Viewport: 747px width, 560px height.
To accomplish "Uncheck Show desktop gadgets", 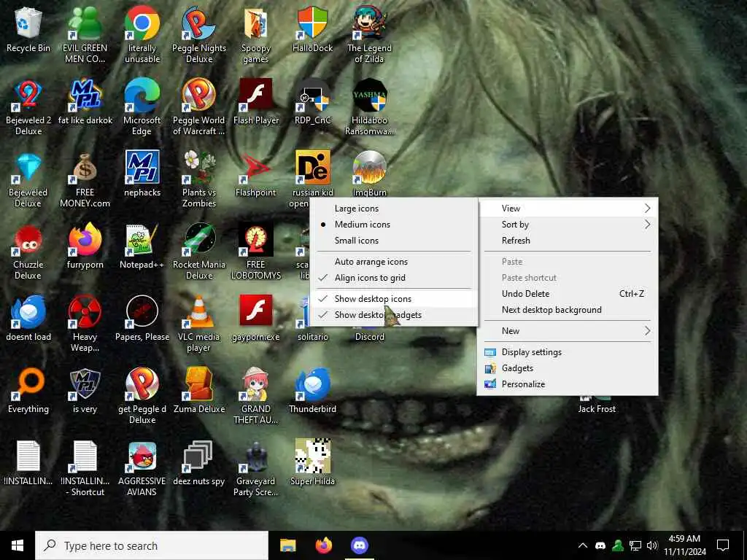I will (394, 315).
